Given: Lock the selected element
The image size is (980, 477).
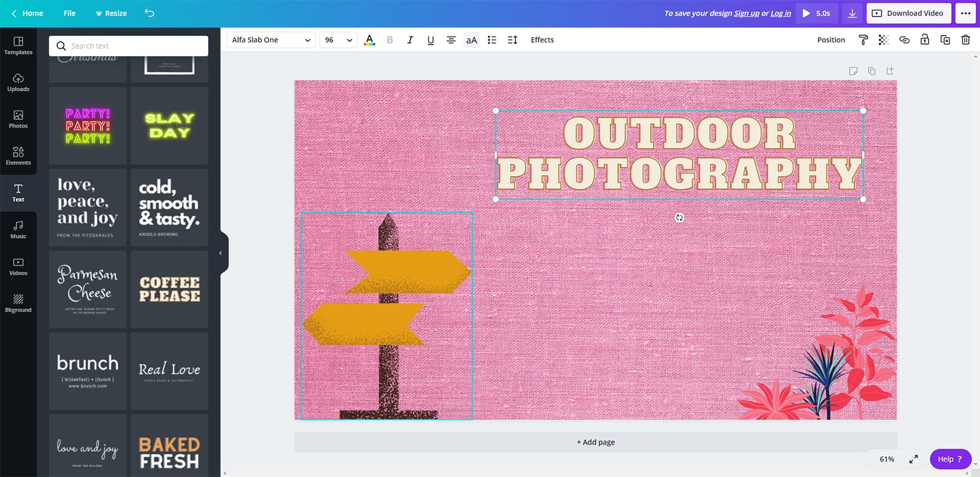Looking at the screenshot, I should pos(925,40).
